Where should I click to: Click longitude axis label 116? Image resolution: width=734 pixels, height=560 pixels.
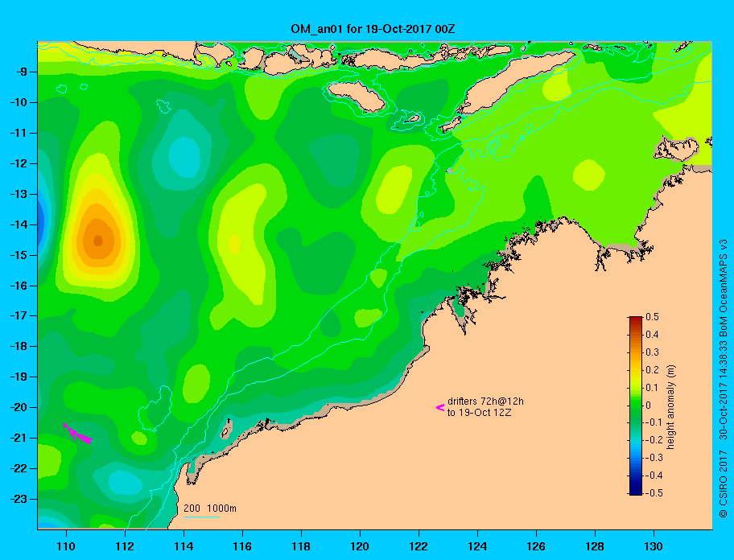[x=242, y=546]
